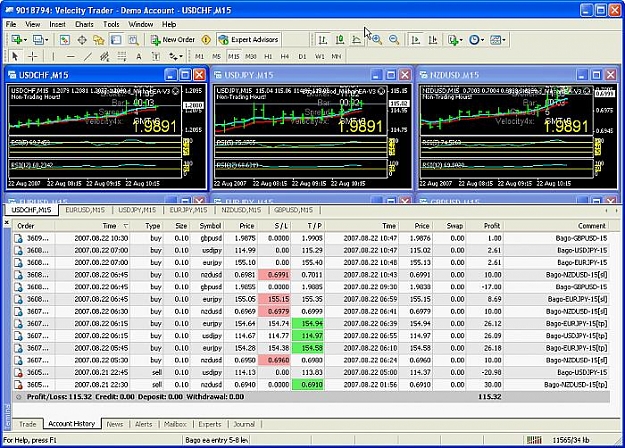This screenshot has width=625, height=448.
Task: Open the Charts menu
Action: point(84,24)
